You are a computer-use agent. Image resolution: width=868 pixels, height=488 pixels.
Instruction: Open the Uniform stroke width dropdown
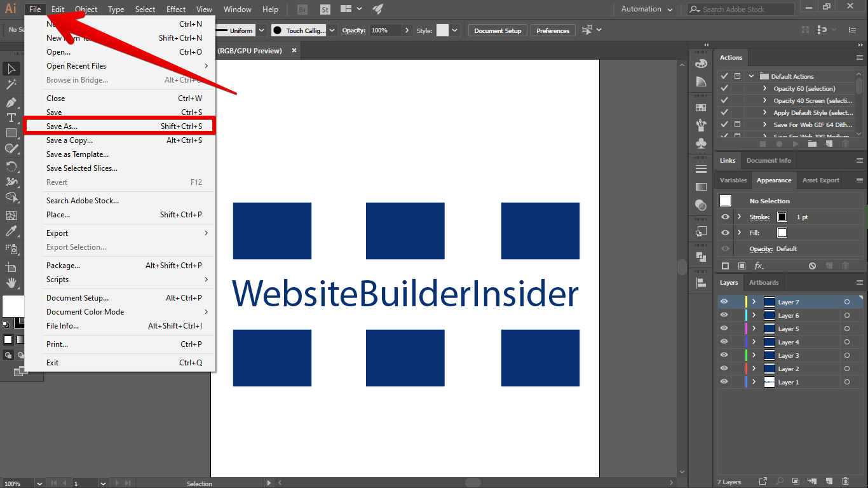(261, 30)
